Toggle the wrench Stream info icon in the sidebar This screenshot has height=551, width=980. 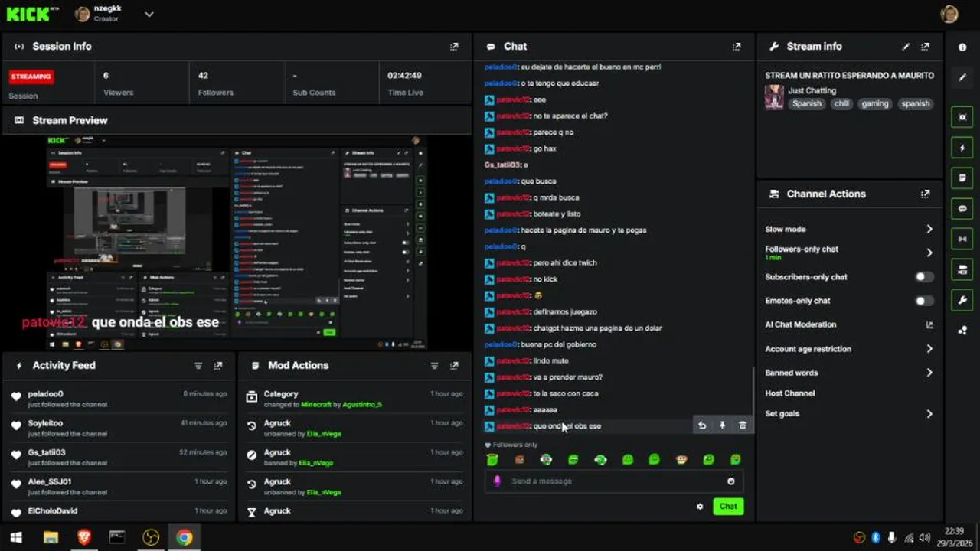click(x=962, y=299)
